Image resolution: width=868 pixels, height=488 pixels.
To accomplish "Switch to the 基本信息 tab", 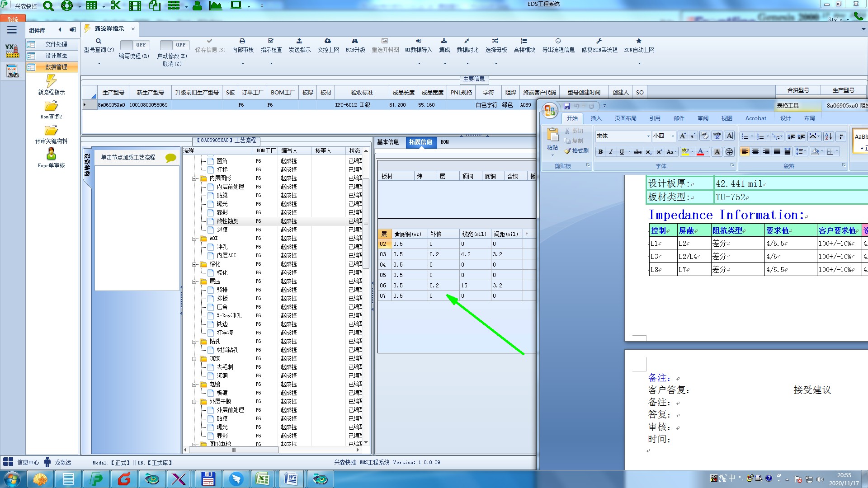I will [x=388, y=142].
